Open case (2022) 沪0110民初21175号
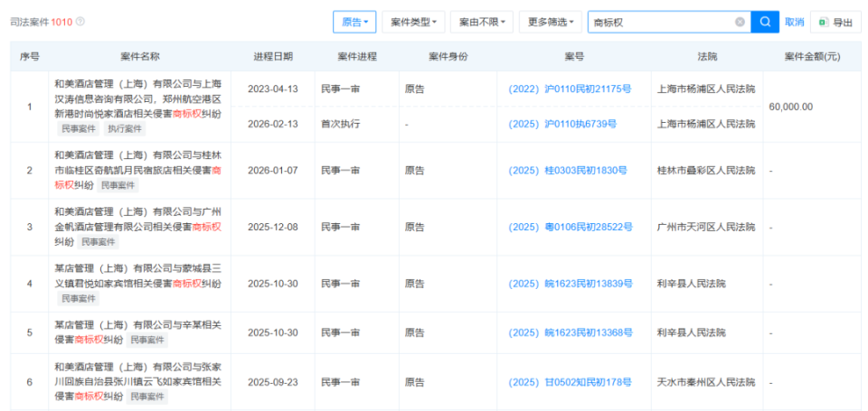Viewport: 868px width, 411px height. click(x=571, y=89)
